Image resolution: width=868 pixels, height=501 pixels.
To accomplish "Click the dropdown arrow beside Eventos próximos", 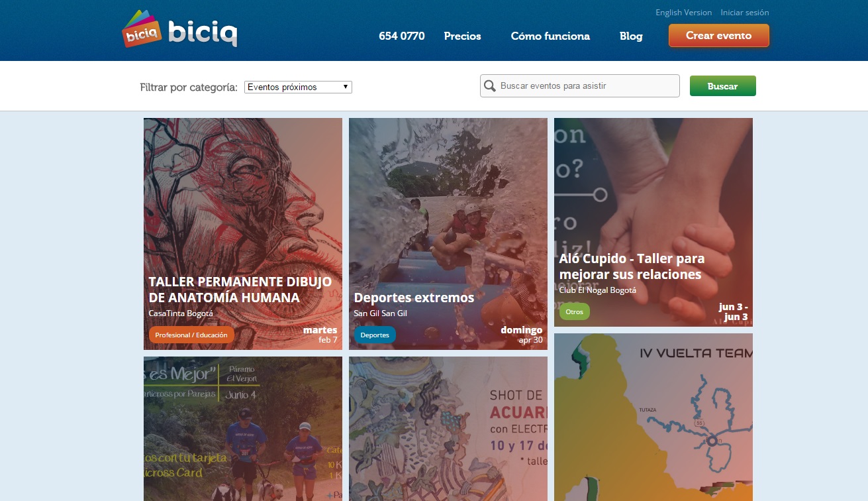I will 346,87.
